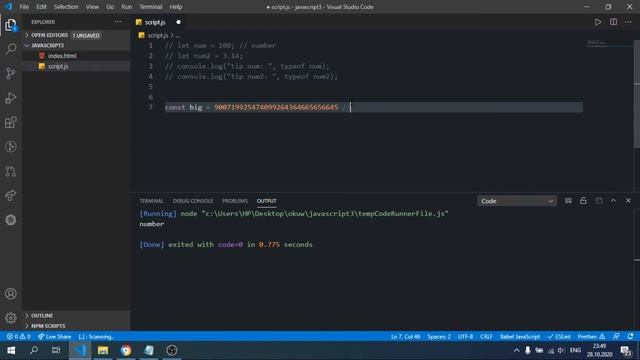Image resolution: width=640 pixels, height=360 pixels.
Task: Start Live Share from the status bar
Action: pyautogui.click(x=54, y=337)
